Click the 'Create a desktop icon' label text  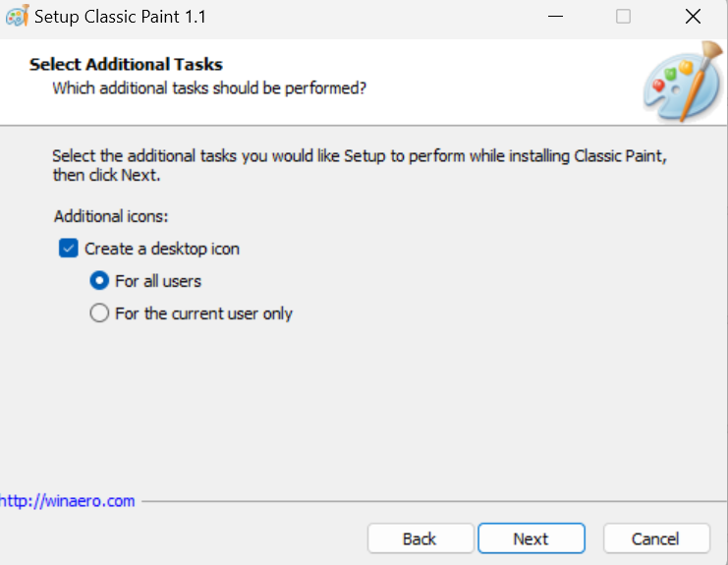162,249
